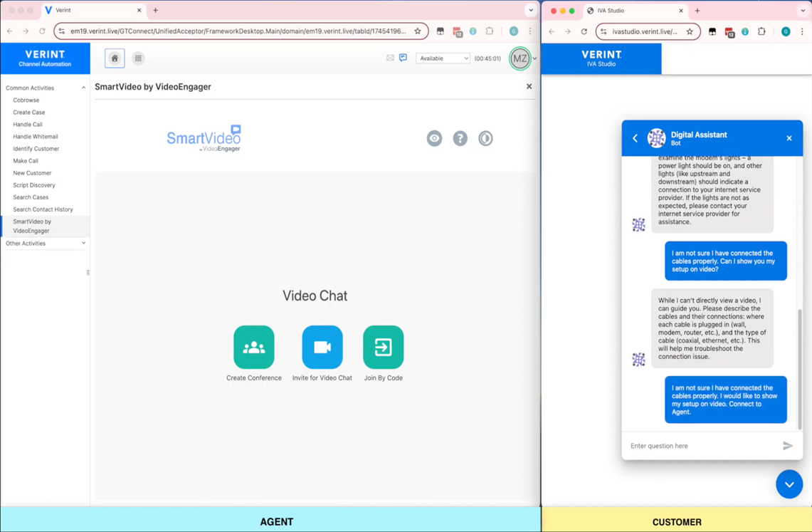The image size is (812, 532).
Task: Click the MZ profile avatar dropdown
Action: pos(520,58)
